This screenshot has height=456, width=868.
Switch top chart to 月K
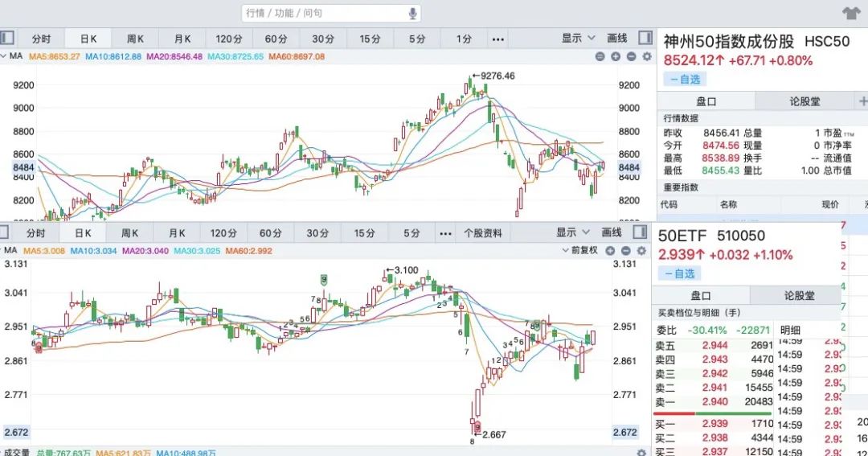(182, 39)
